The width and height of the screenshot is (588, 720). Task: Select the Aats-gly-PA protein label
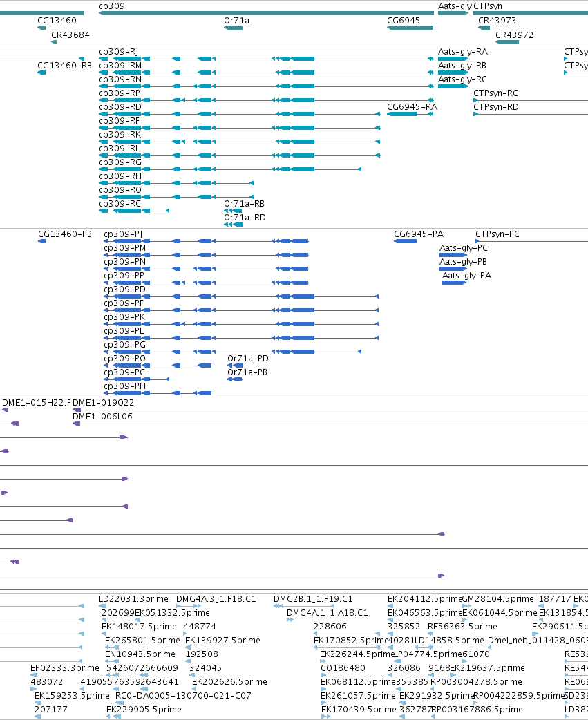(x=467, y=276)
